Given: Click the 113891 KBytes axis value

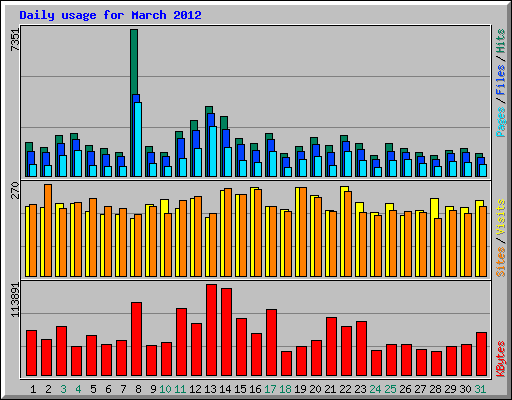Looking at the screenshot, I should pyautogui.click(x=15, y=300).
